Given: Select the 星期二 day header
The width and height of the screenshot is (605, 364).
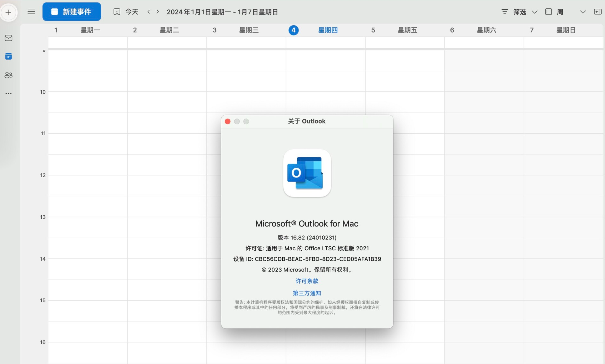Looking at the screenshot, I should [169, 30].
